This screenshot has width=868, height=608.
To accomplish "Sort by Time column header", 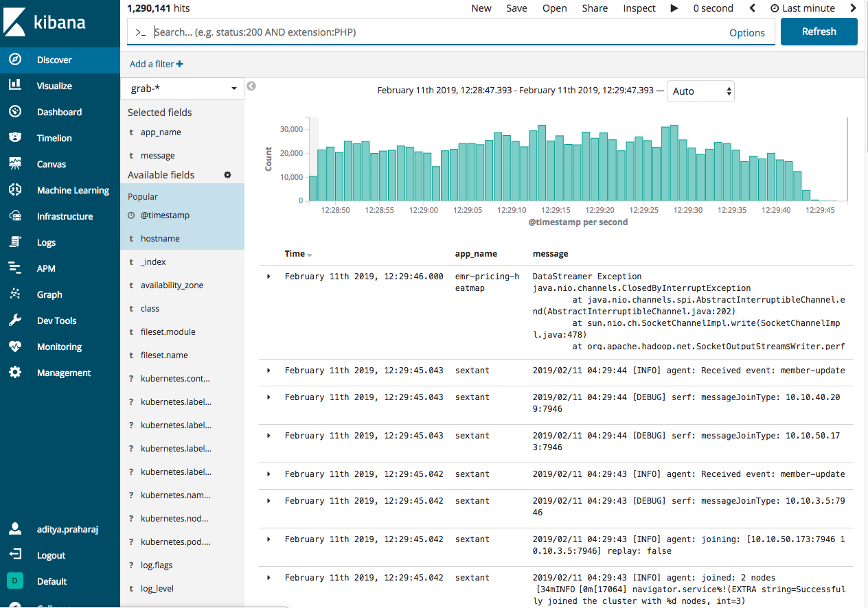I will click(298, 254).
